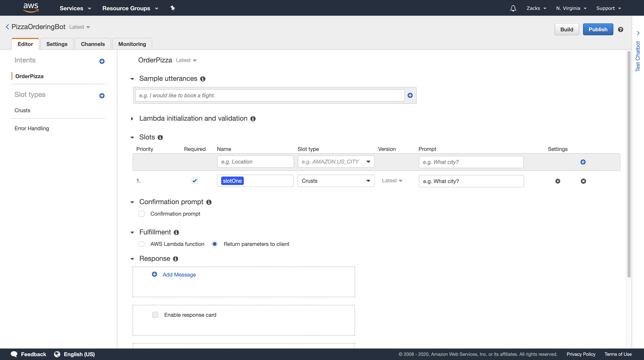Add a new intent with plus icon
The height and width of the screenshot is (360, 644).
point(102,61)
